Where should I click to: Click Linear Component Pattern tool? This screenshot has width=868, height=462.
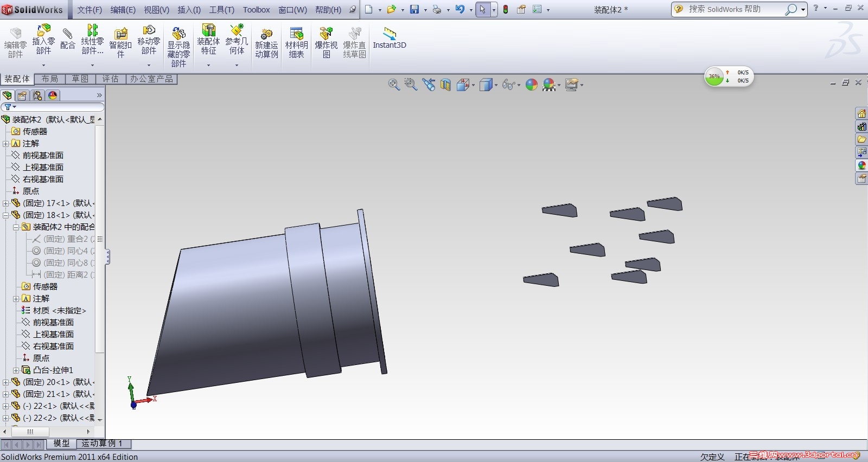tap(92, 39)
